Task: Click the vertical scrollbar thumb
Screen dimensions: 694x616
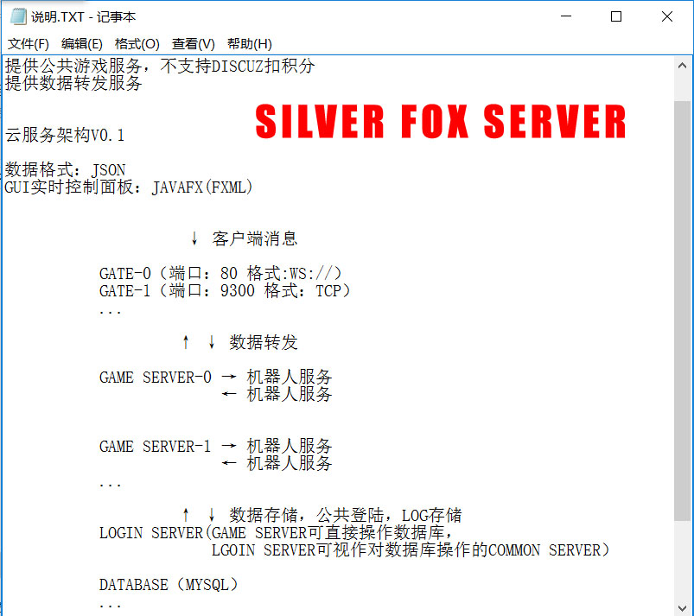Action: pyautogui.click(x=683, y=311)
